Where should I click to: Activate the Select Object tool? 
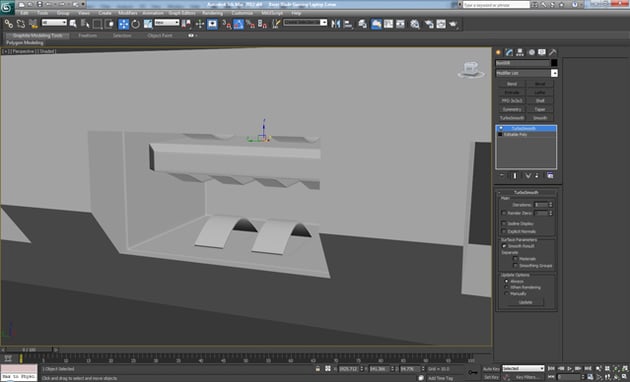pyautogui.click(x=73, y=24)
